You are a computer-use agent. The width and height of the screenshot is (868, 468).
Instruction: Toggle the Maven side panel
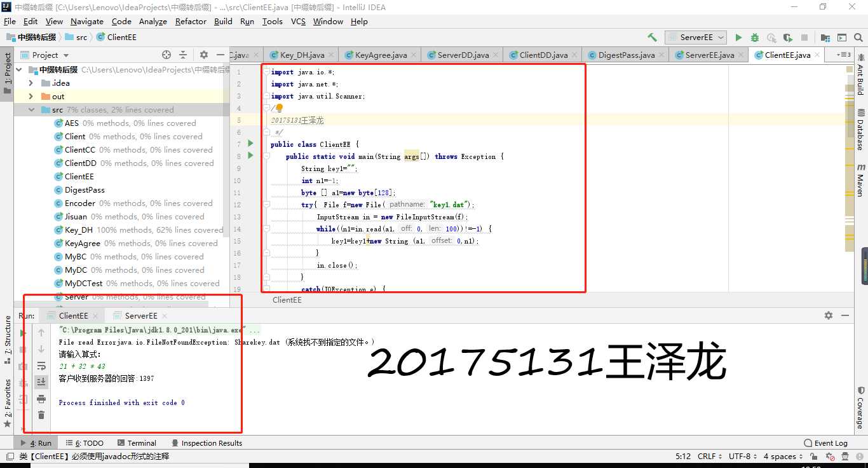(860, 180)
